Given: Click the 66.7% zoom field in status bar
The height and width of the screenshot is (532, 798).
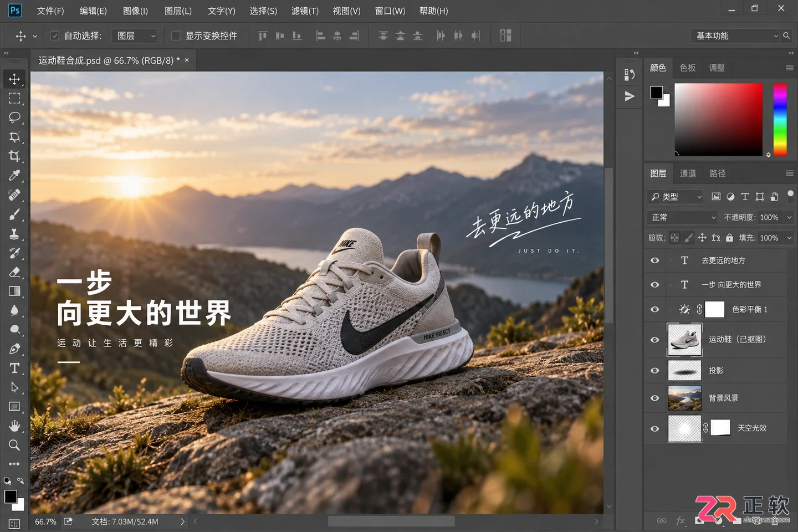Looking at the screenshot, I should click(45, 521).
